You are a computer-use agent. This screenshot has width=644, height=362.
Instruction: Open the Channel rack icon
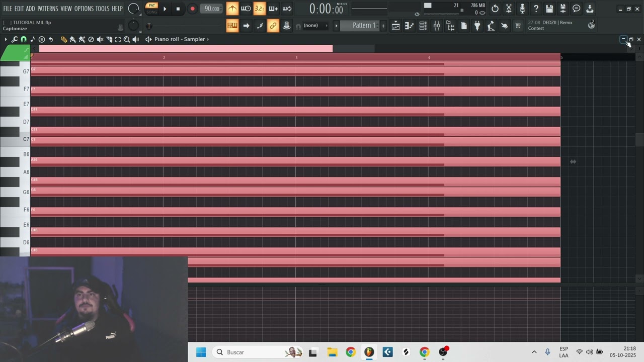[x=423, y=26]
